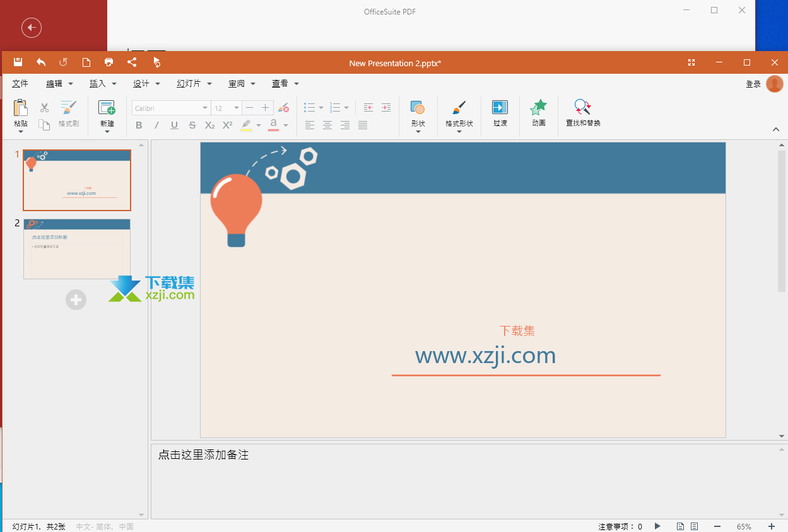Open the Edit (编辑) menu
The width and height of the screenshot is (788, 532).
59,84
